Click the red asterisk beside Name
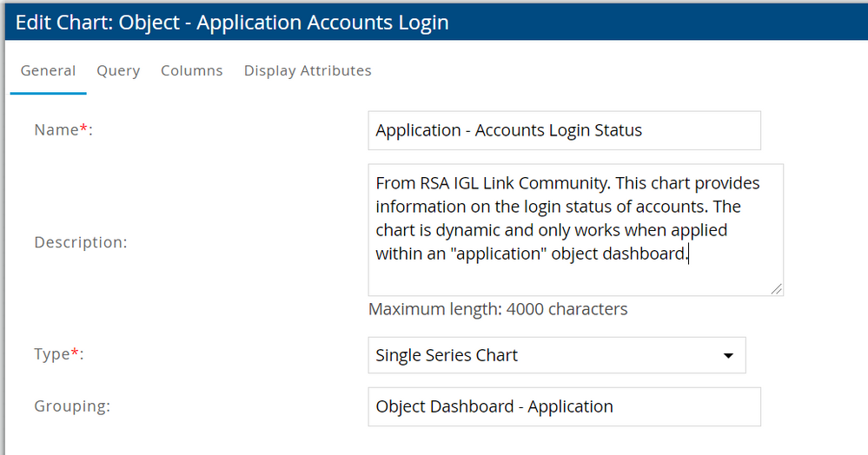The image size is (868, 455). (83, 129)
